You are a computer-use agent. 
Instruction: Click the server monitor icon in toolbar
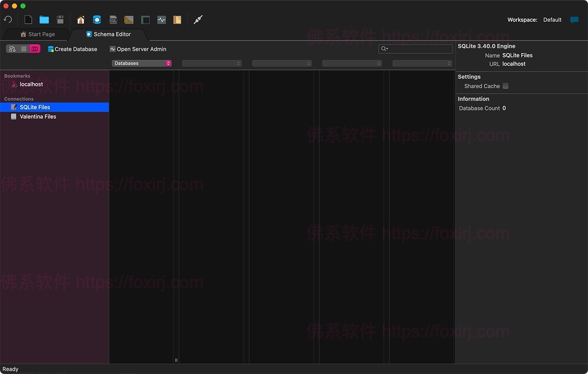point(162,20)
